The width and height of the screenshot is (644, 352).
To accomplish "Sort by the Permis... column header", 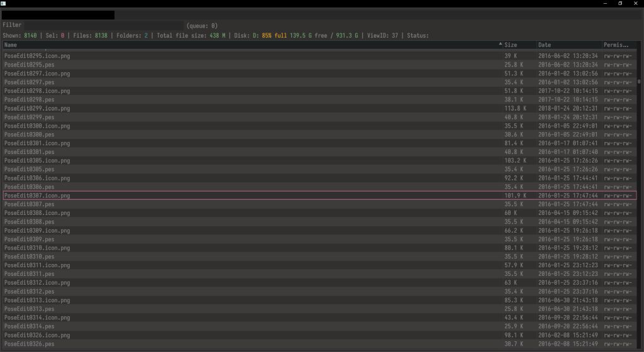I will [x=619, y=45].
